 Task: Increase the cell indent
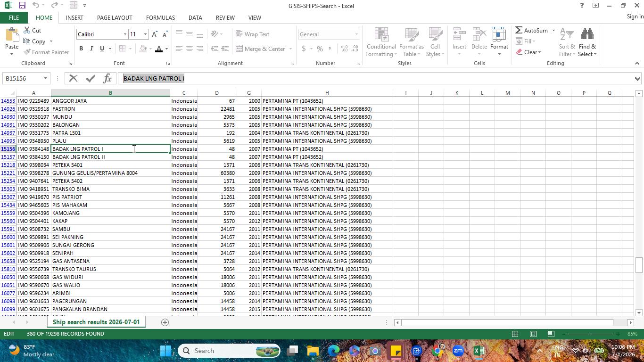225,49
